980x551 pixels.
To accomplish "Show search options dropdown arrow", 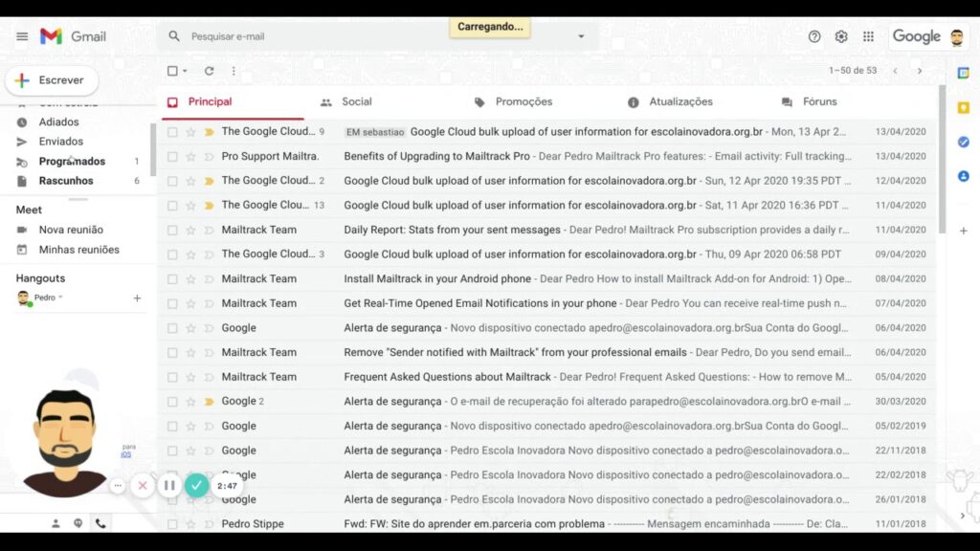I will (581, 36).
